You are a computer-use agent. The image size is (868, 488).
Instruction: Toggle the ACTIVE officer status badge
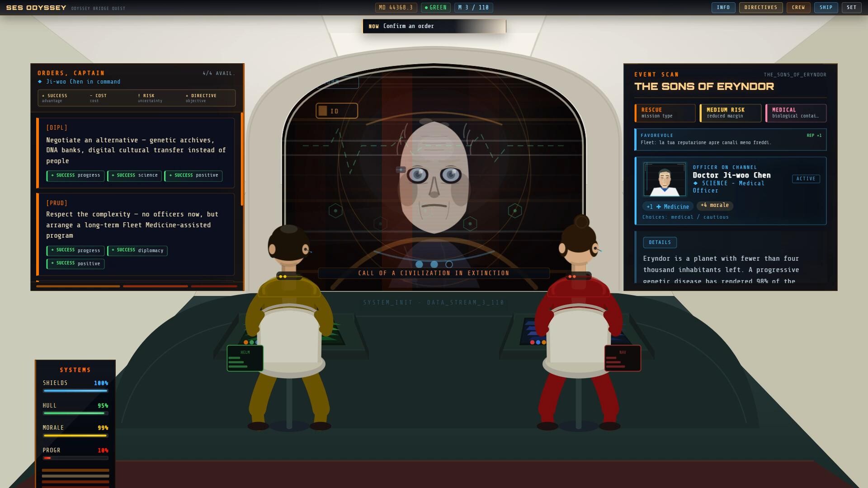[x=806, y=179]
